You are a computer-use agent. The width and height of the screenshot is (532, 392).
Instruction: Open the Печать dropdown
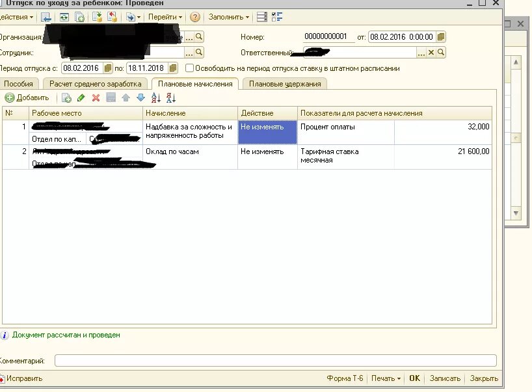tap(386, 378)
